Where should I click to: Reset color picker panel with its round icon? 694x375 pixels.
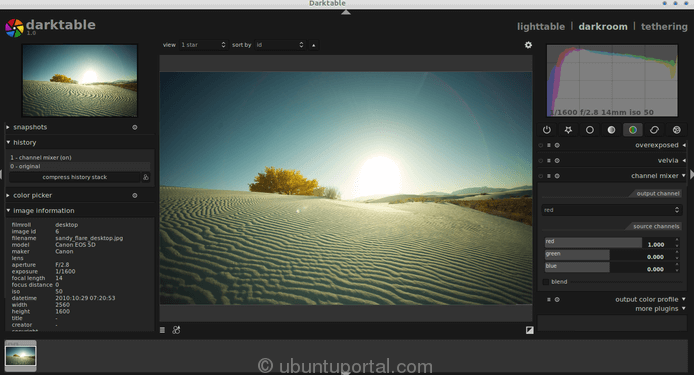pyautogui.click(x=135, y=195)
